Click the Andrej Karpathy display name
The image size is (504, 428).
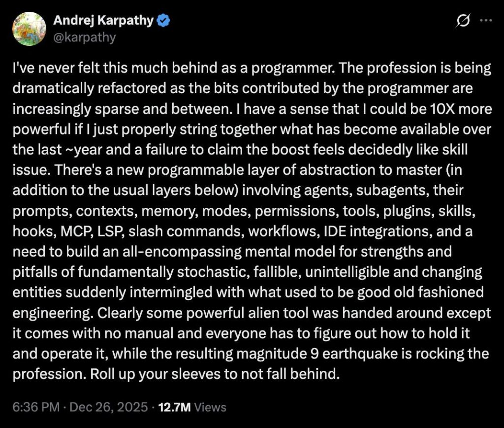pos(103,21)
